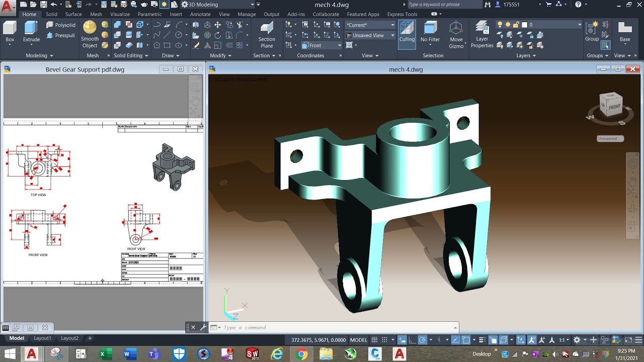
Task: Select the Move Gizmo tool
Action: point(456,35)
